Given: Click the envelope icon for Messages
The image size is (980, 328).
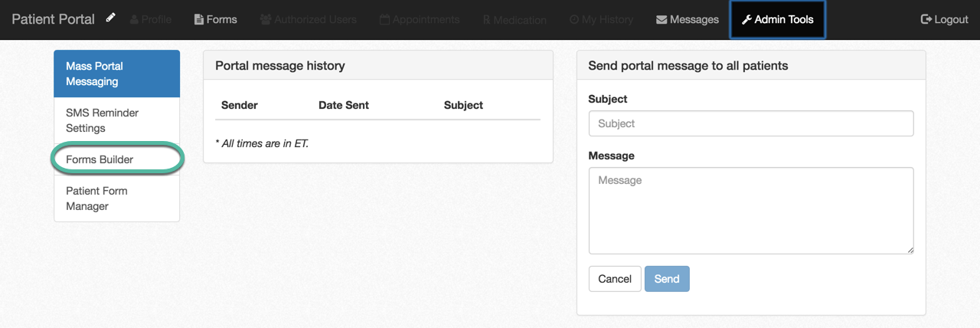Looking at the screenshot, I should [x=661, y=20].
